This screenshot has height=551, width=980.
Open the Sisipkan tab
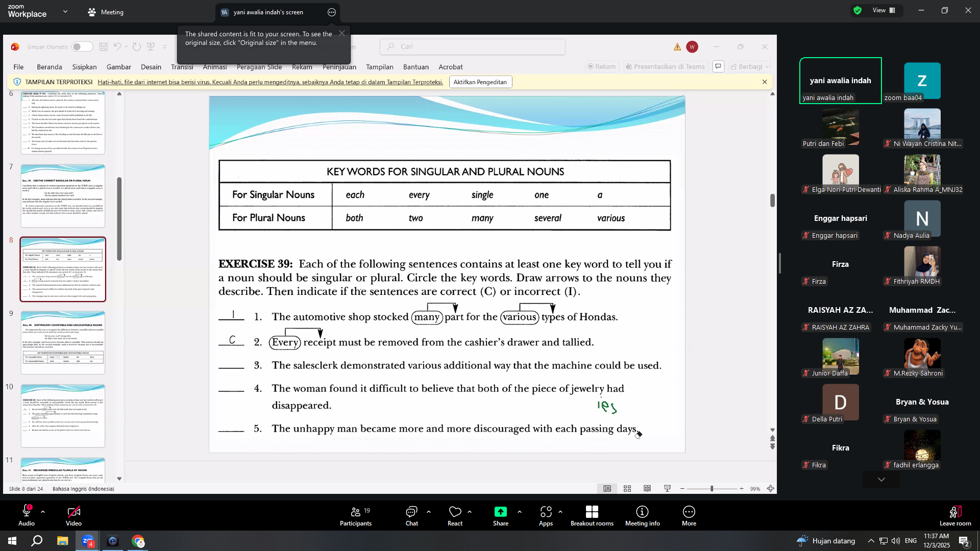[x=84, y=67]
